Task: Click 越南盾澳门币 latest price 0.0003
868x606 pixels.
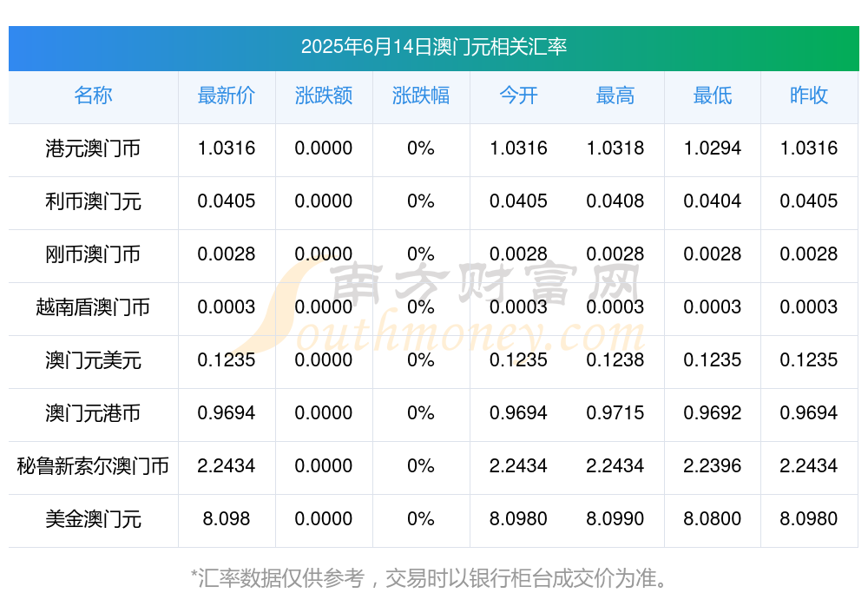Action: coord(227,306)
